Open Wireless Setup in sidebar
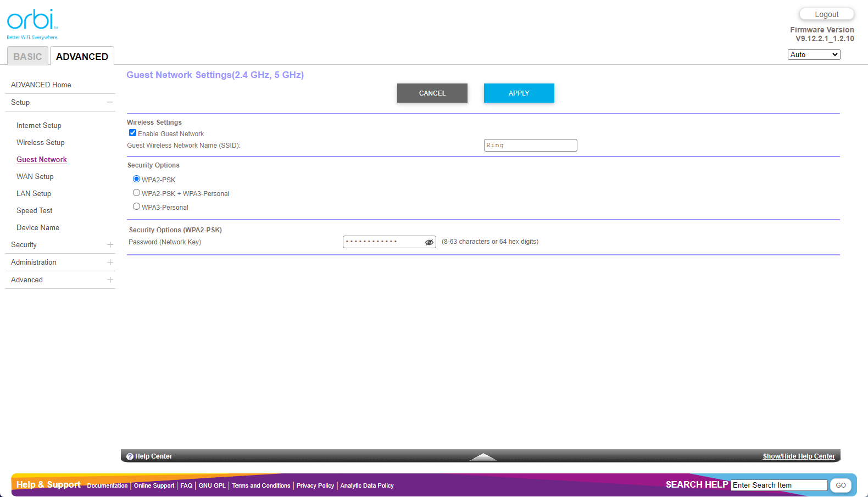Viewport: 868px width, 497px height. (x=41, y=143)
